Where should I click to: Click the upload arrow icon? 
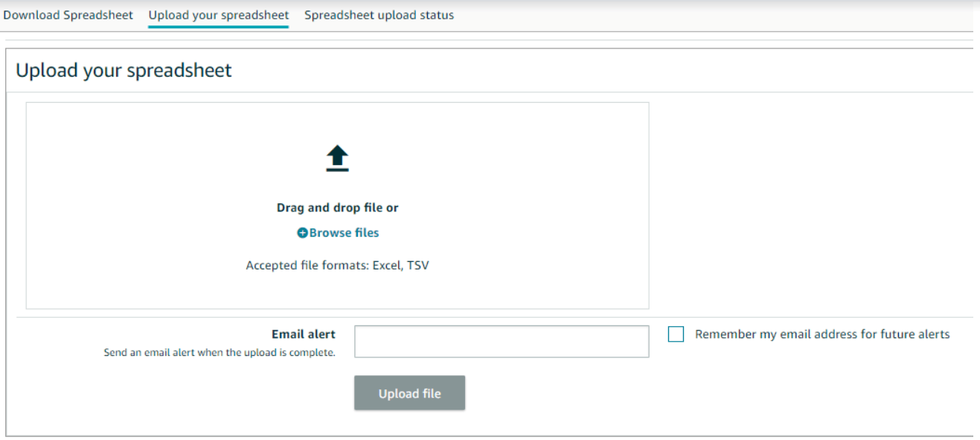coord(338,155)
